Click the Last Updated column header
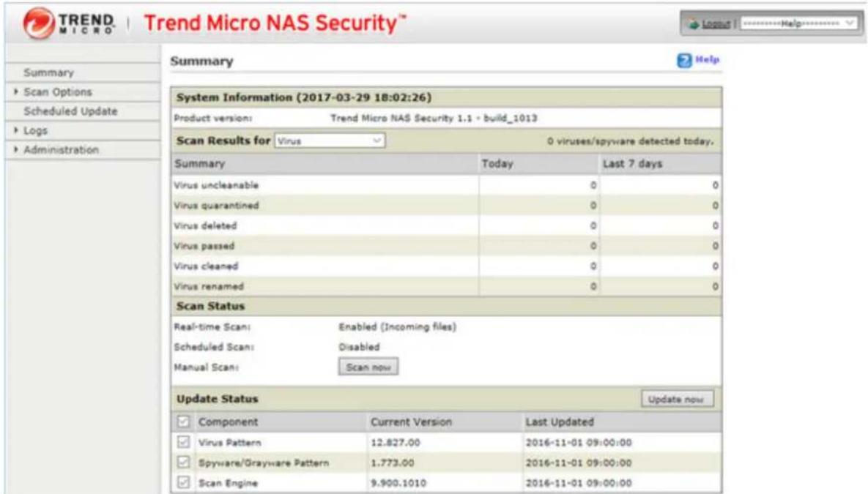This screenshot has width=868, height=494. click(560, 422)
